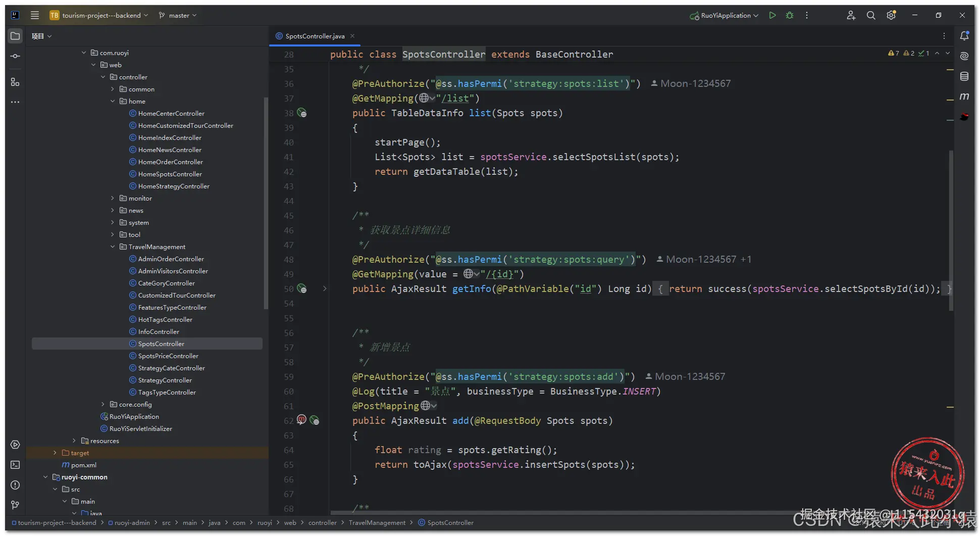This screenshot has width=980, height=536.
Task: Collapse the ruoyi-common module
Action: [x=45, y=477]
